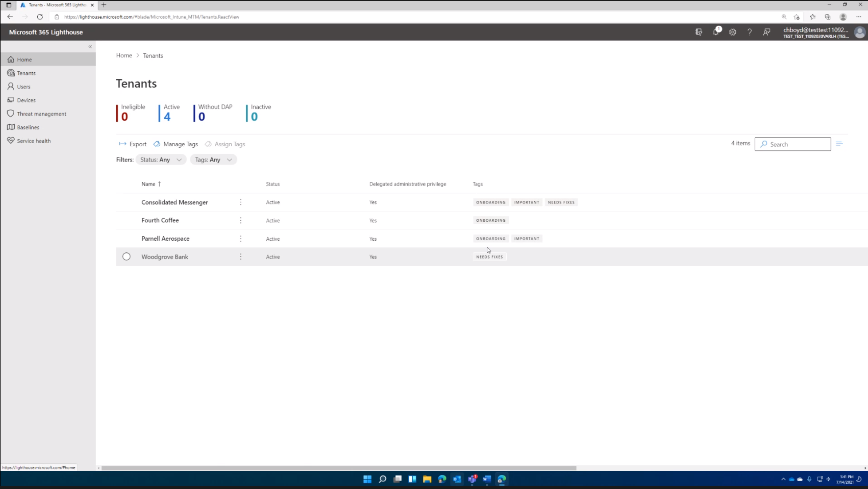Open the Threat management shield icon
This screenshot has width=868, height=489.
point(11,113)
